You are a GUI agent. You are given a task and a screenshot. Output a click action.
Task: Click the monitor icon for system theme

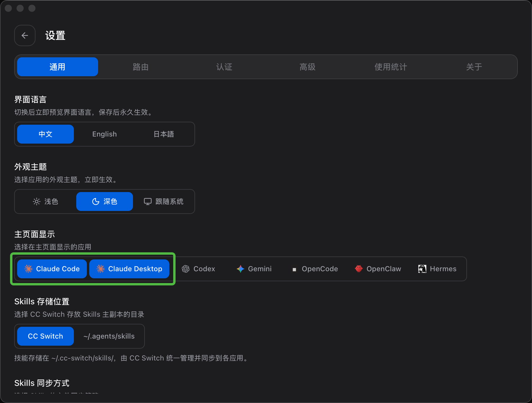[147, 201]
